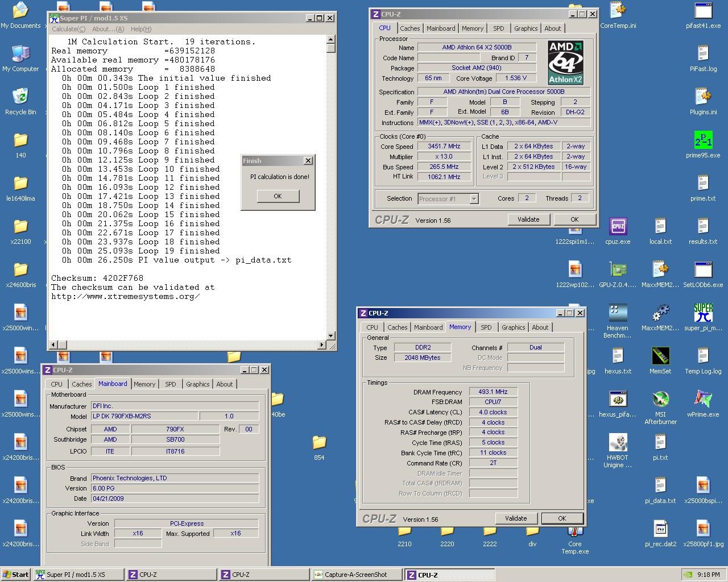Click OK in PI calculation done dialog
Viewport: 728px width, 582px height.
[278, 196]
